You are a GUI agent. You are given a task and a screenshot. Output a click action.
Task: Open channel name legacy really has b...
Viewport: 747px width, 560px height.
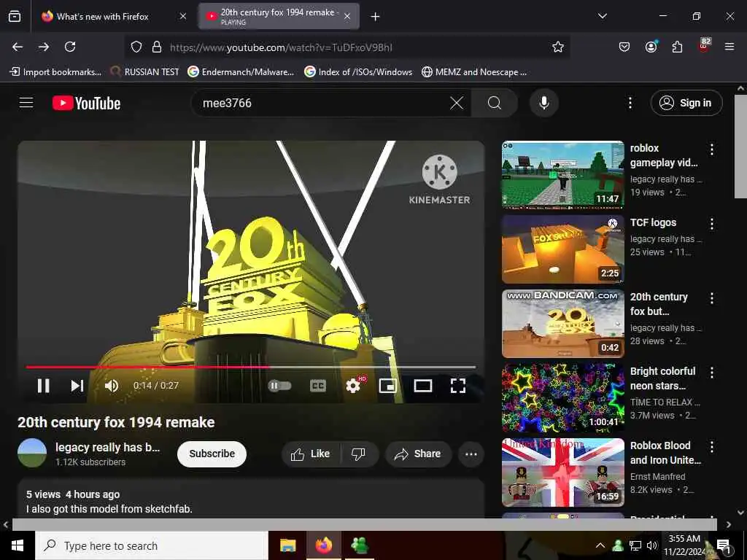108,448
